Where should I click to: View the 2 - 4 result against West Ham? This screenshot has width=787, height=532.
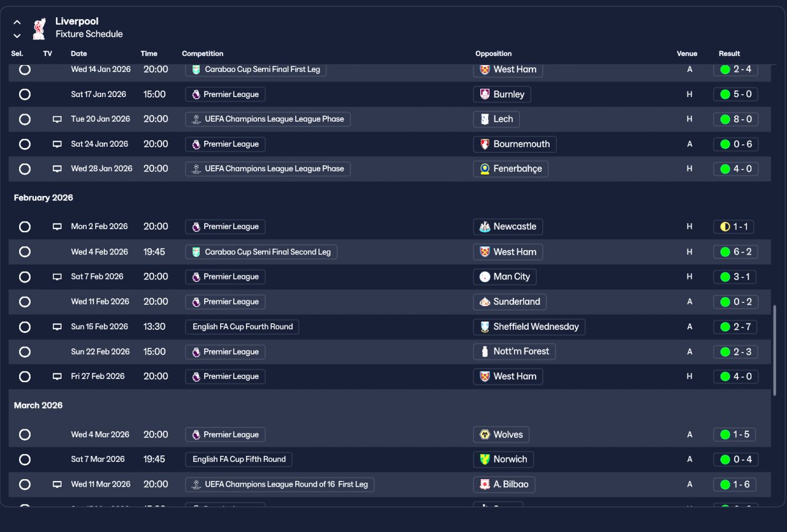coord(736,69)
